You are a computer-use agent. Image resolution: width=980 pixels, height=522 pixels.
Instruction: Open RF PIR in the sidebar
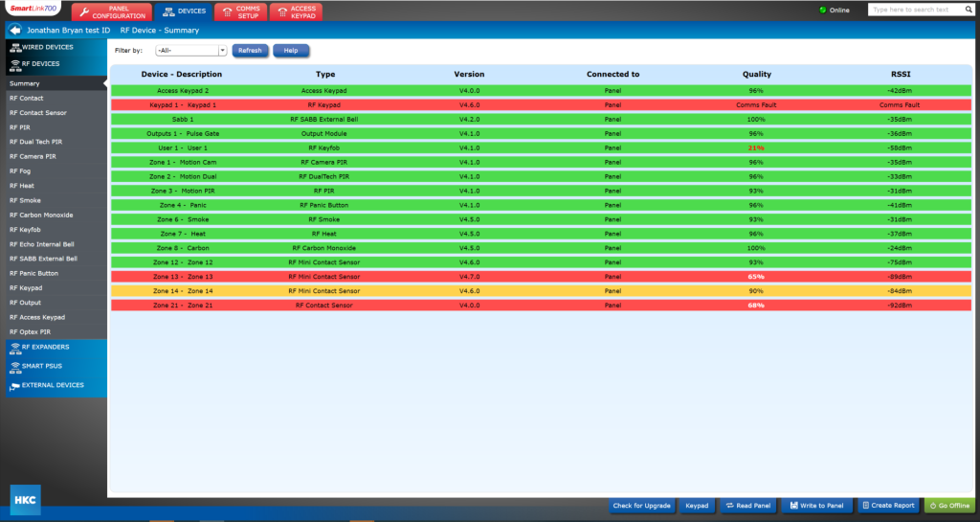click(x=56, y=127)
